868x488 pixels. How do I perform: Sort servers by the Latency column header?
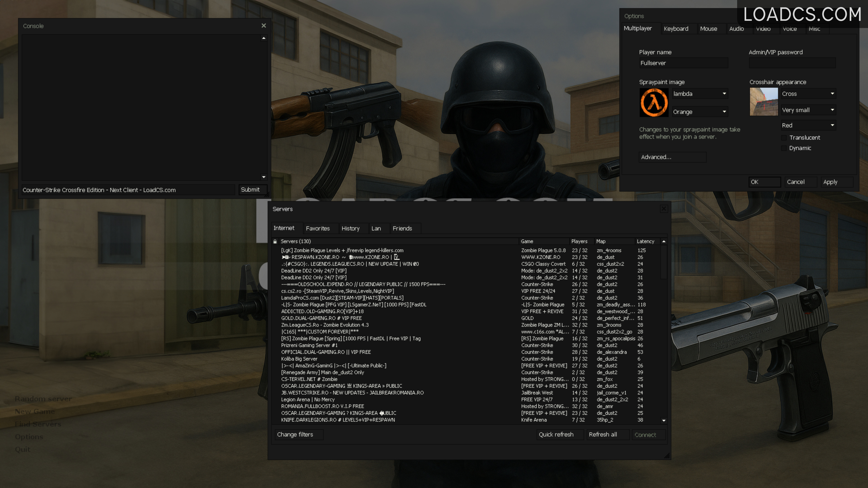(648, 242)
